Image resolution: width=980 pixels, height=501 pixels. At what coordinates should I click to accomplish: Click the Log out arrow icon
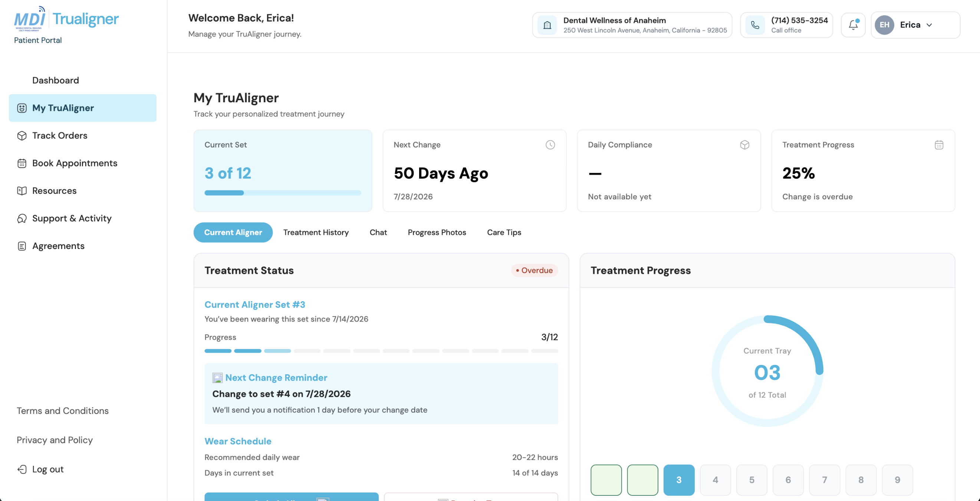pos(22,470)
